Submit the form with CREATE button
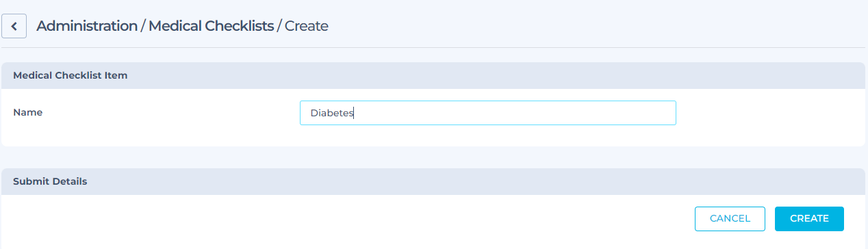This screenshot has height=249, width=868. click(809, 219)
